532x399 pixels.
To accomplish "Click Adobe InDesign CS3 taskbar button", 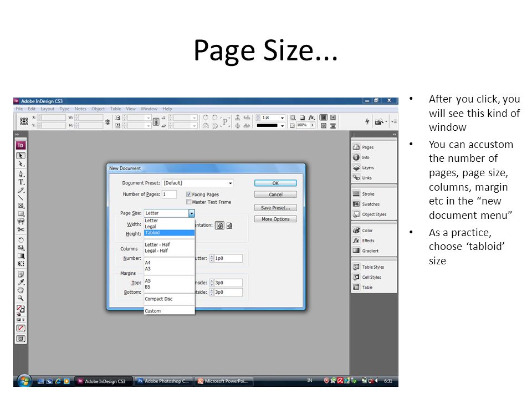I will click(x=104, y=381).
